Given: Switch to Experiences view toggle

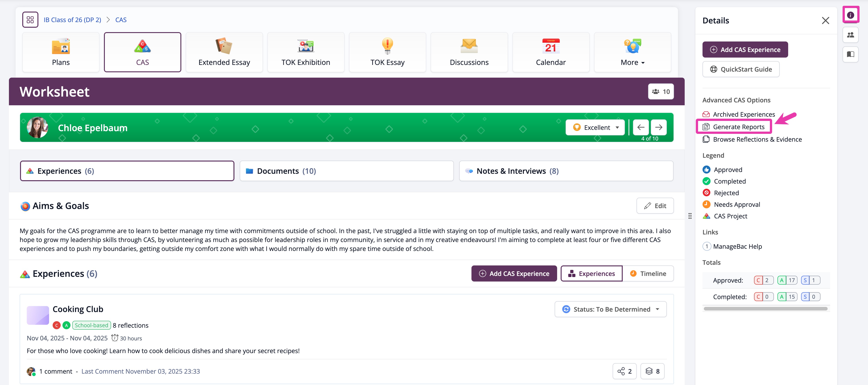Looking at the screenshot, I should 591,274.
